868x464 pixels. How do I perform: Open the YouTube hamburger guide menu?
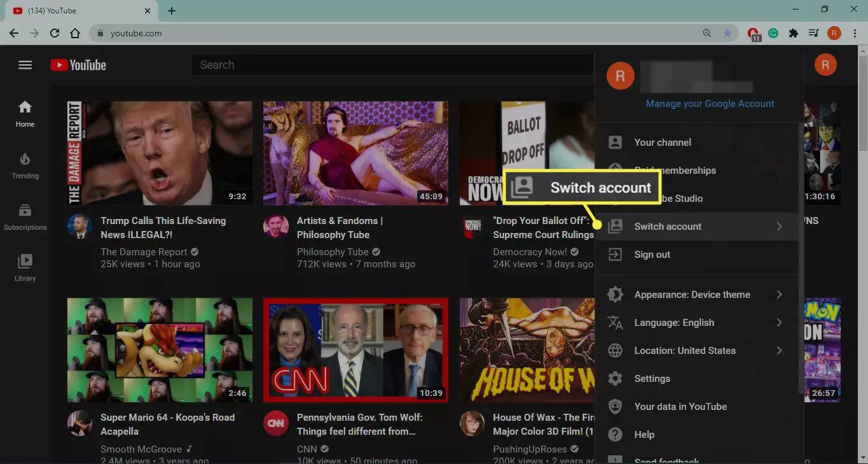click(x=25, y=65)
